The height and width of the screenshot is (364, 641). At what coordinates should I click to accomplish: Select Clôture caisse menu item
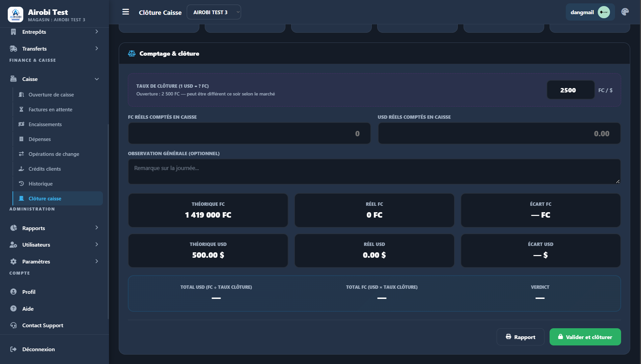pos(58,198)
